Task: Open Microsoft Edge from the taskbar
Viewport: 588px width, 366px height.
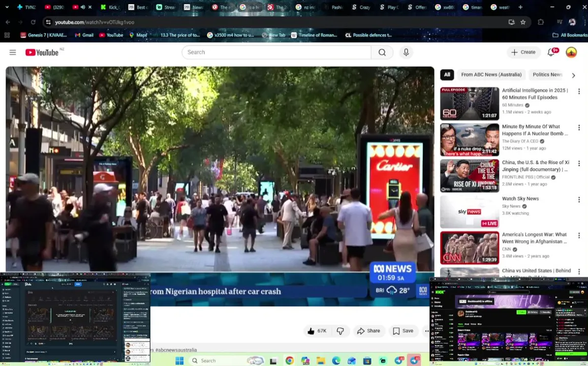Action: 336,360
